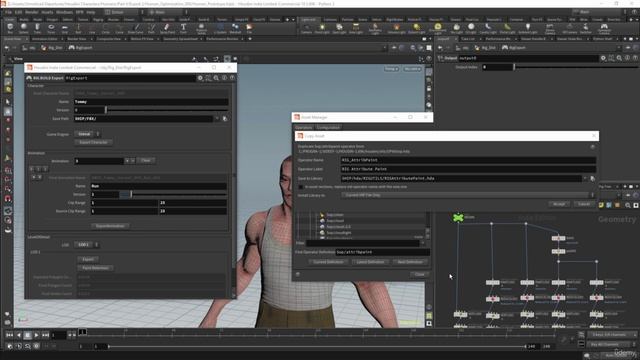Click the play forward button in playbar

coord(36,335)
